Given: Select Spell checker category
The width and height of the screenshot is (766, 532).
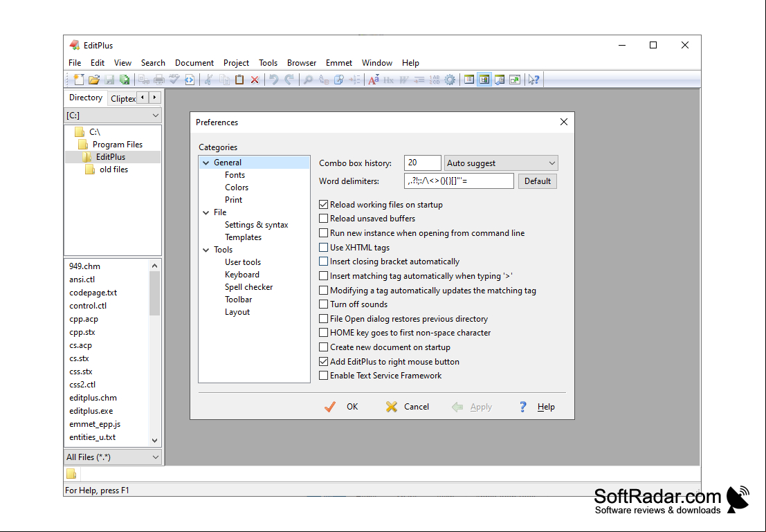Looking at the screenshot, I should point(248,287).
